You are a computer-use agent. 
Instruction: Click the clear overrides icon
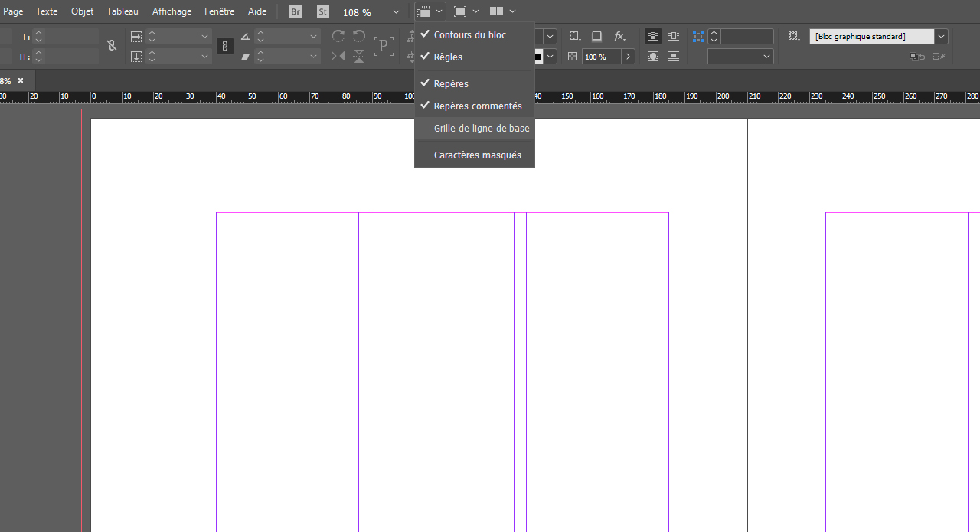pos(916,57)
